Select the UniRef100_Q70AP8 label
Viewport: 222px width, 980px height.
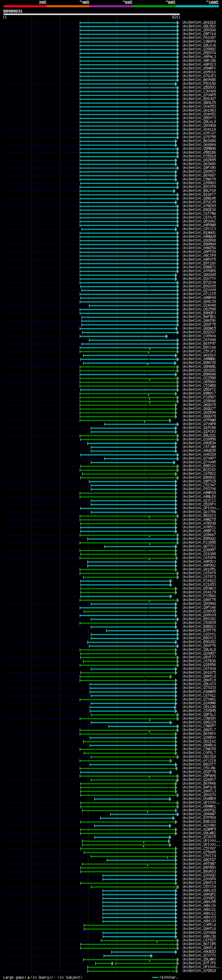pyautogui.click(x=199, y=424)
